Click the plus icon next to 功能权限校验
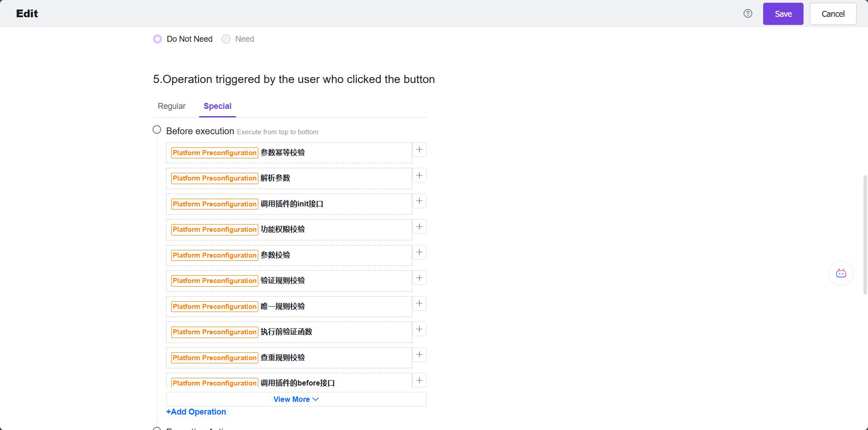The width and height of the screenshot is (868, 430). coord(419,226)
